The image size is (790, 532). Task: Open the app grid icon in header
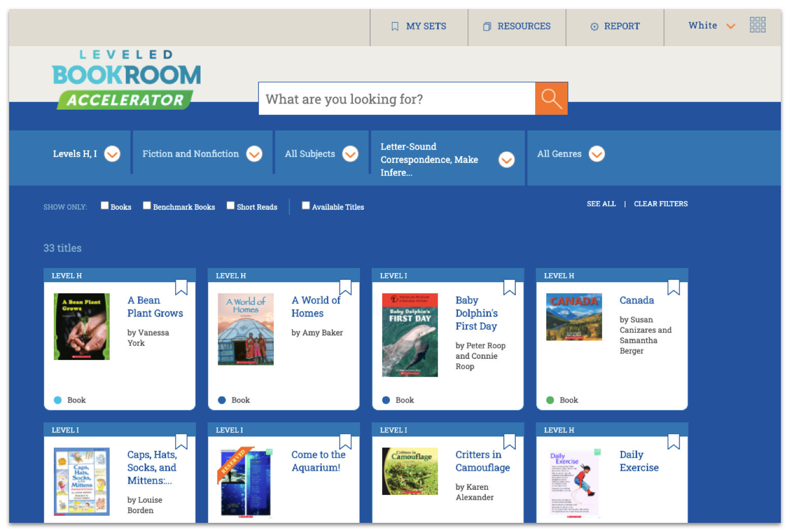click(x=757, y=25)
